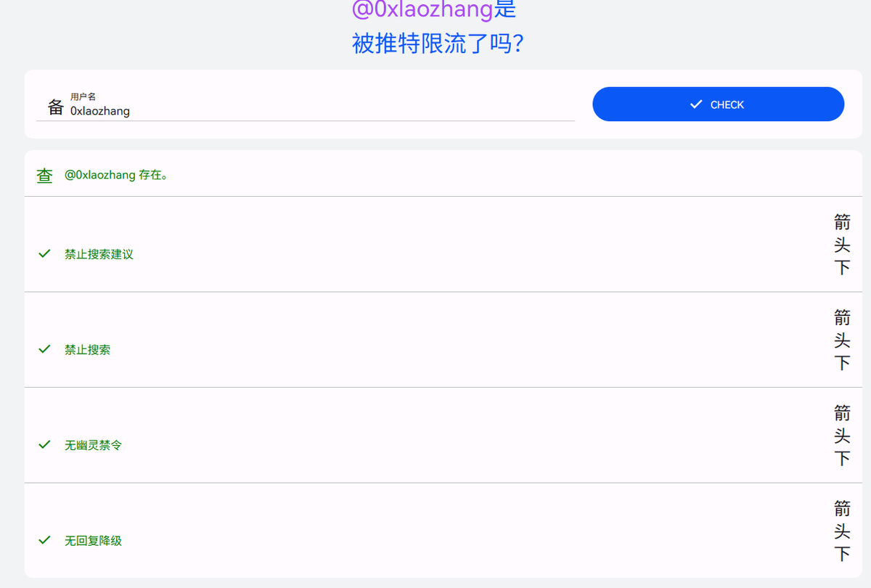Select the 无幽灵禁令 label text
The width and height of the screenshot is (871, 588).
(93, 445)
